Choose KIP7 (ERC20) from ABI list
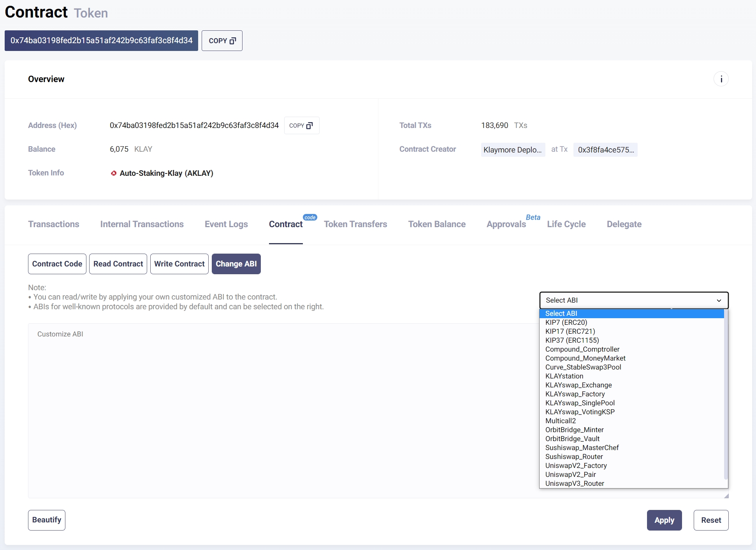This screenshot has height=550, width=756. coord(566,322)
